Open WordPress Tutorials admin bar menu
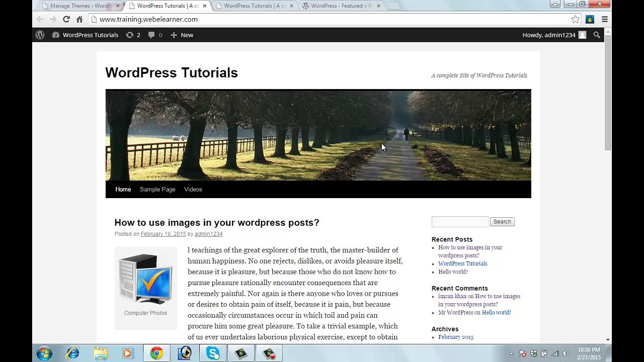Viewport: 644px width, 362px height. (86, 35)
